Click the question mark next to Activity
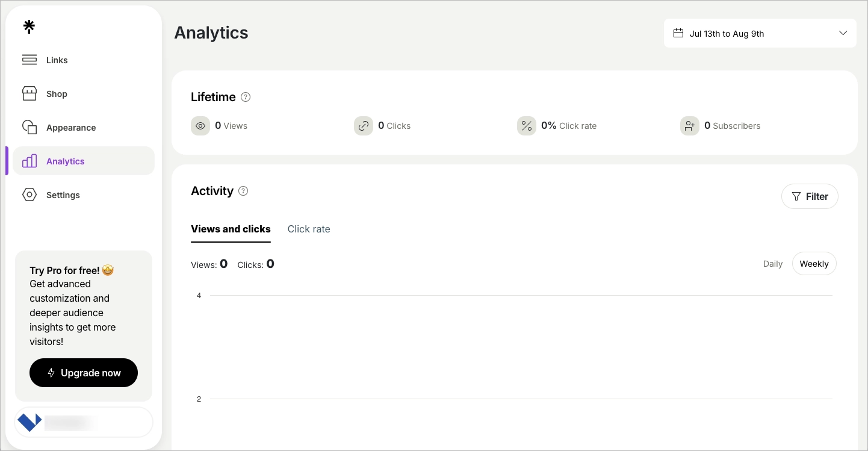The height and width of the screenshot is (451, 868). (x=243, y=190)
